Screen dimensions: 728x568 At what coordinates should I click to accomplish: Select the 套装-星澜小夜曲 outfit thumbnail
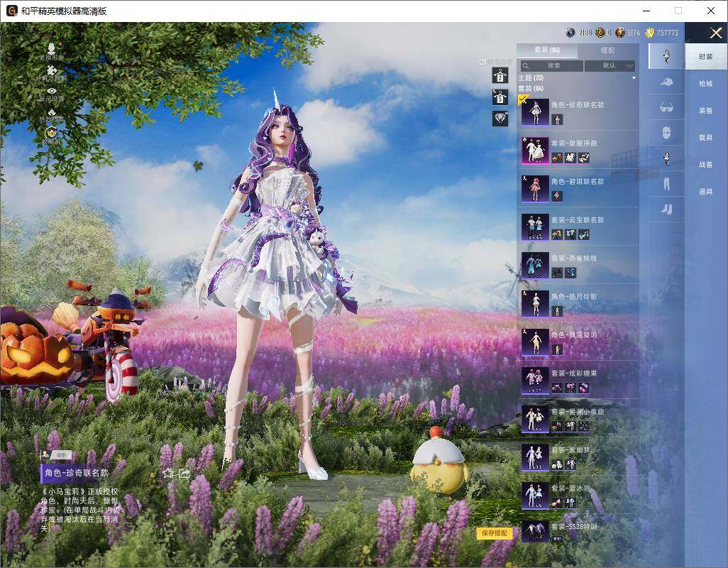click(535, 418)
